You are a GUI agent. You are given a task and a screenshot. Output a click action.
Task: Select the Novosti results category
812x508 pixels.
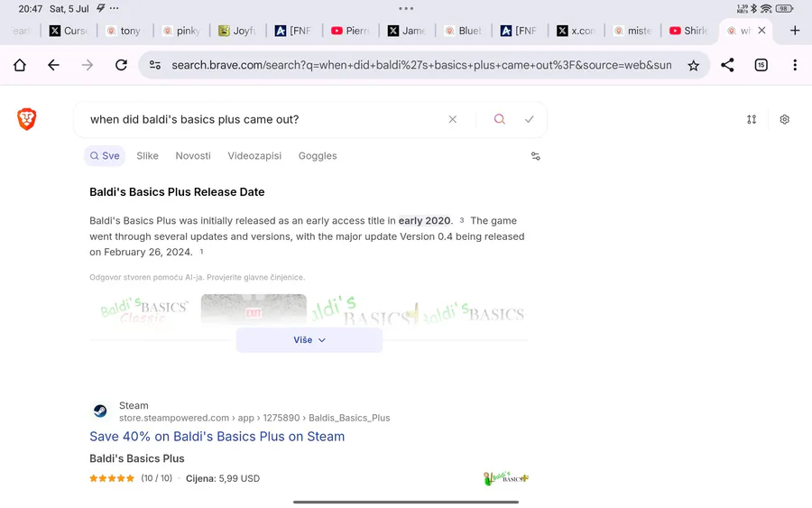pos(193,156)
